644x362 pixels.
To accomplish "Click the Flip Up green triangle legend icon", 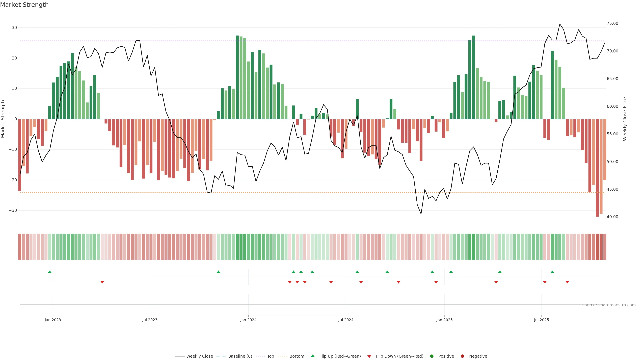I will tap(312, 356).
